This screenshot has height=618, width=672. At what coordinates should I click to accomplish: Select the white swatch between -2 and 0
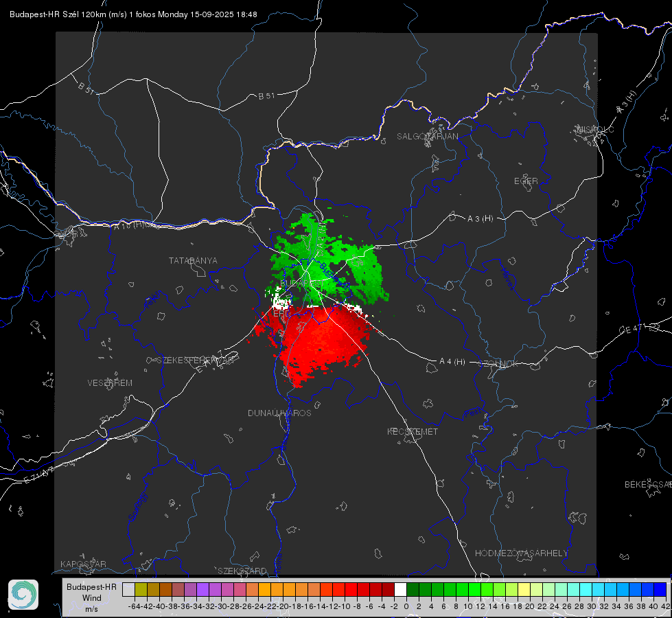(400, 589)
